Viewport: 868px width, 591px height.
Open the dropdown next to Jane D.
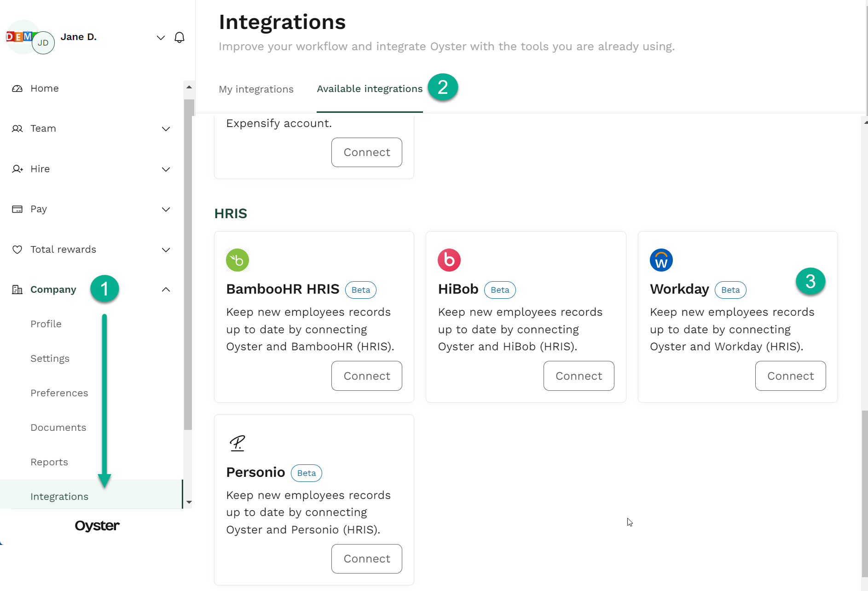click(x=161, y=37)
